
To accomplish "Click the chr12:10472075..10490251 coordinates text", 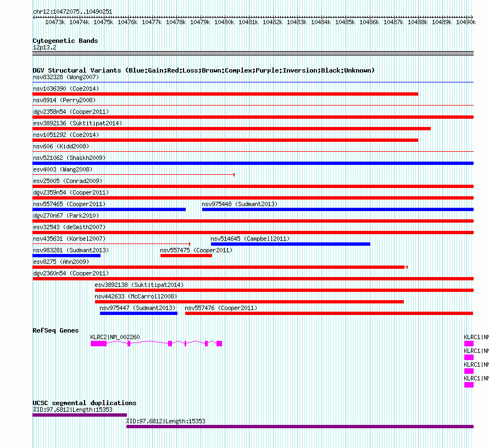I will coord(73,12).
